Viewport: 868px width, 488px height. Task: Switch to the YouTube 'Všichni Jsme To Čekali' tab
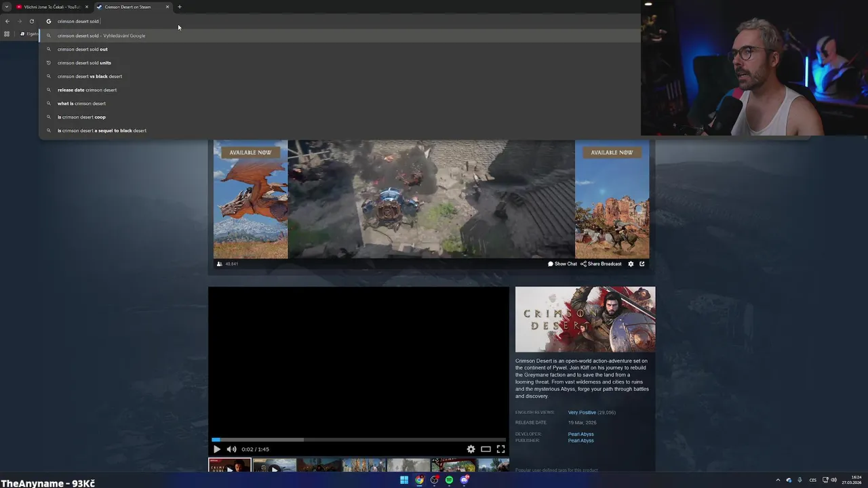(x=52, y=7)
